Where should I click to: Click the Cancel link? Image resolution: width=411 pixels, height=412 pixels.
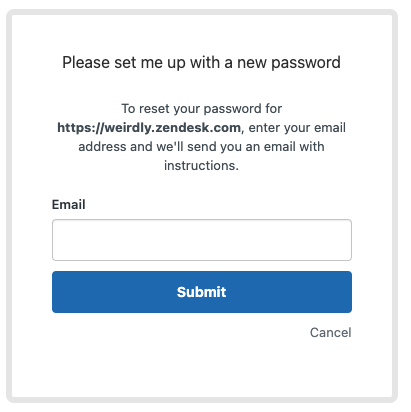(330, 332)
